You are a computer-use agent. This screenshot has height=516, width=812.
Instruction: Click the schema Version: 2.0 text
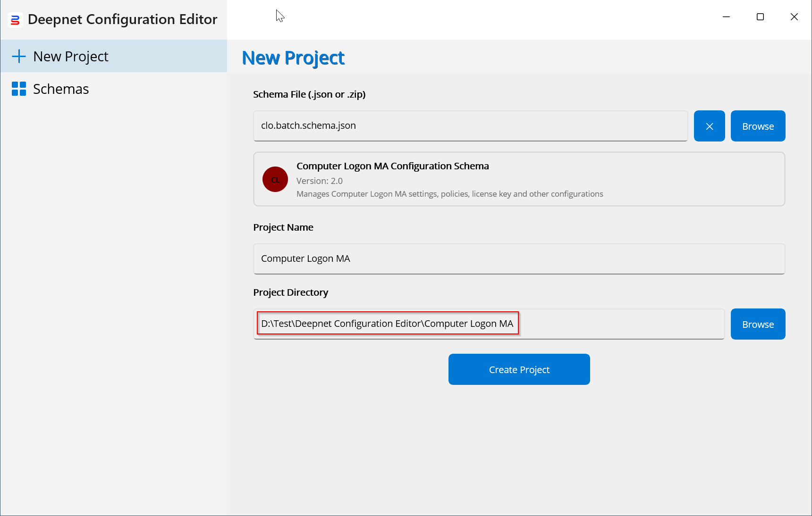320,181
